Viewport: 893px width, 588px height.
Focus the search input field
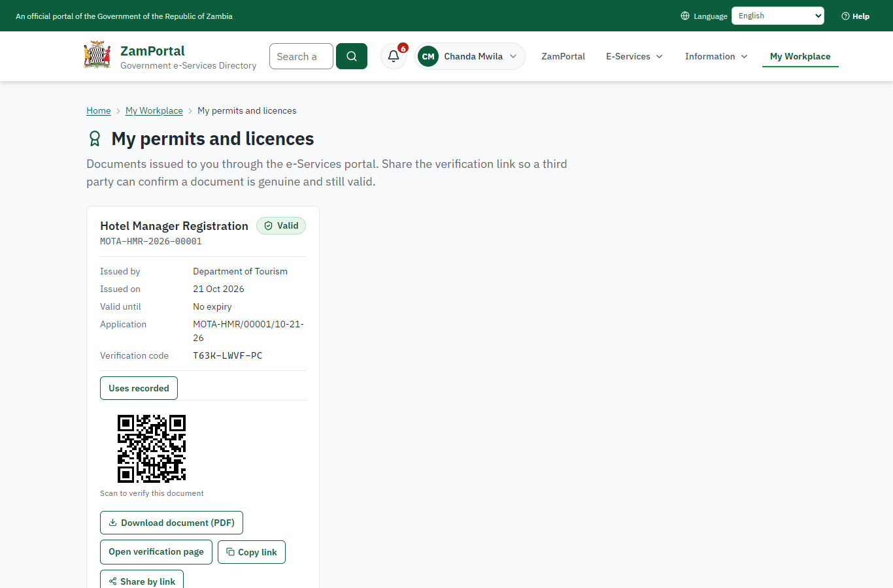[301, 56]
